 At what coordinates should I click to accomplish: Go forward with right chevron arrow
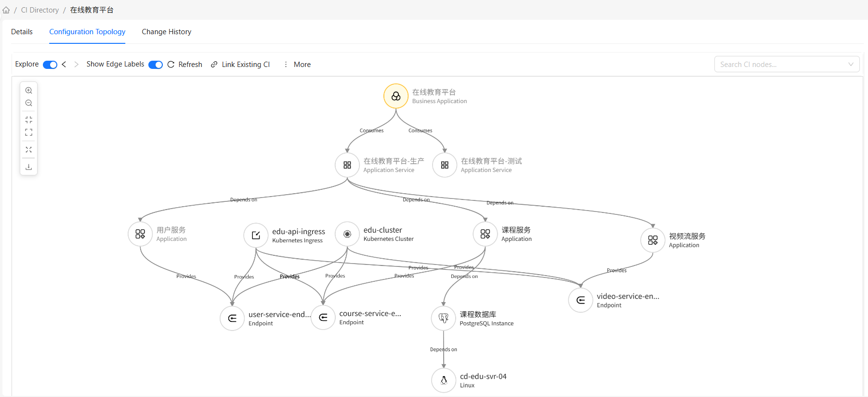tap(76, 64)
